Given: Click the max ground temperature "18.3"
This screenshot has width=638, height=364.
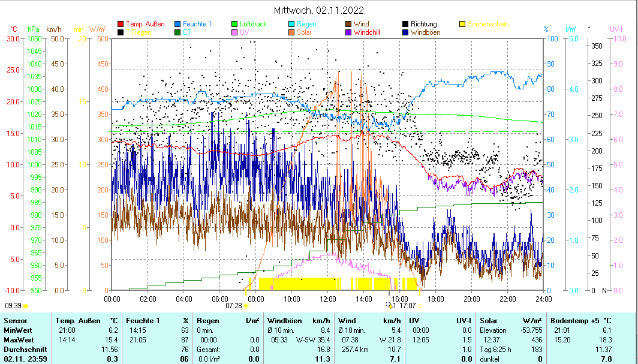Looking at the screenshot, I should pyautogui.click(x=604, y=339).
